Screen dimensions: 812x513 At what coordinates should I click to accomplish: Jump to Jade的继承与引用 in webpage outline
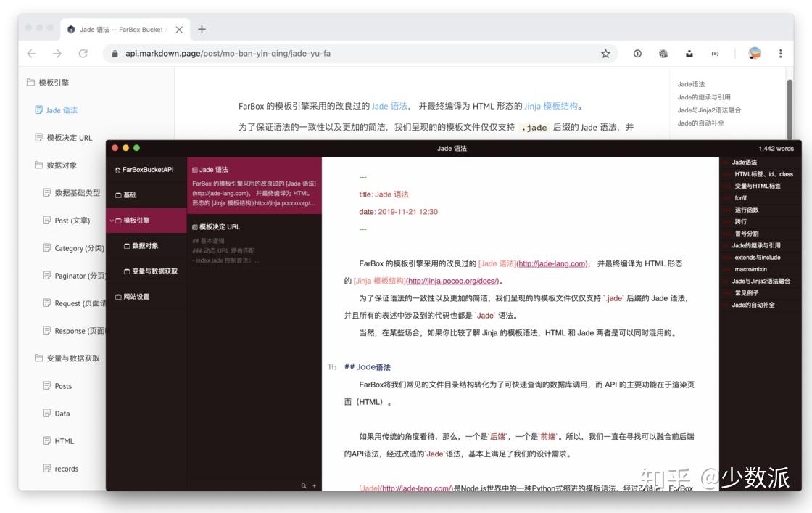point(704,97)
